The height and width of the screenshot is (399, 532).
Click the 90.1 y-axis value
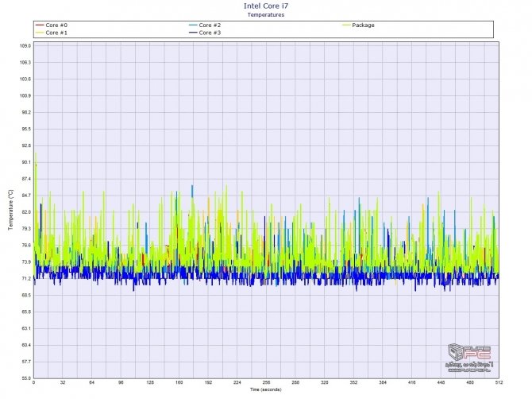click(26, 162)
